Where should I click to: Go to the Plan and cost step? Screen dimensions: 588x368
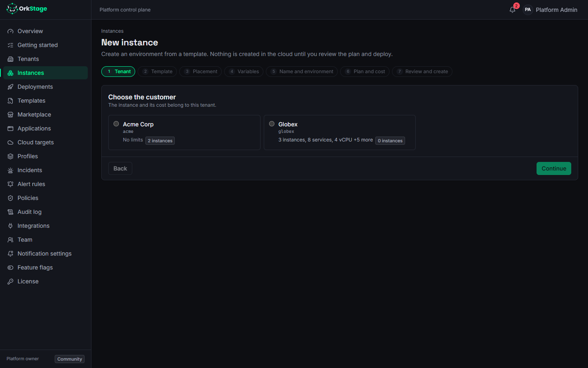tap(365, 72)
